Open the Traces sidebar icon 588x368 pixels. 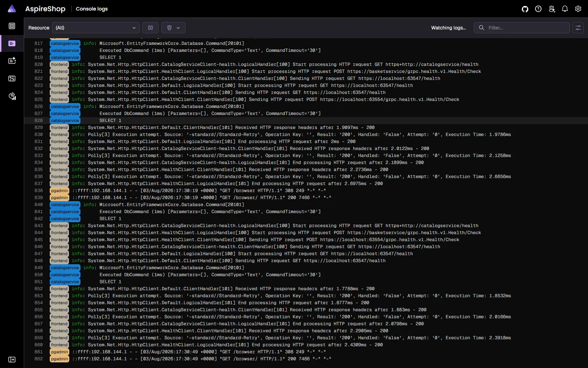pyautogui.click(x=12, y=79)
